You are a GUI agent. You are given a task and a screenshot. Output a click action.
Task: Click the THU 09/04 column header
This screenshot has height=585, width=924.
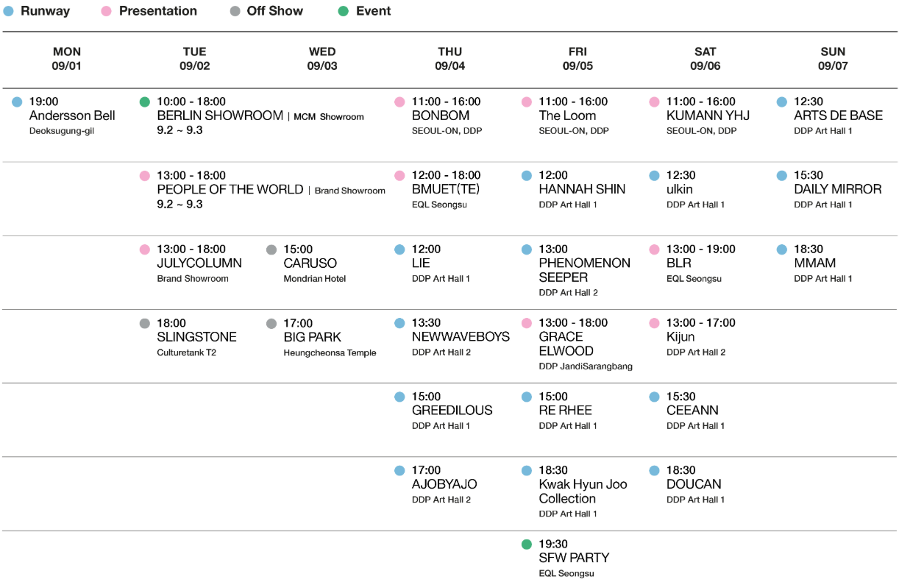pos(450,59)
